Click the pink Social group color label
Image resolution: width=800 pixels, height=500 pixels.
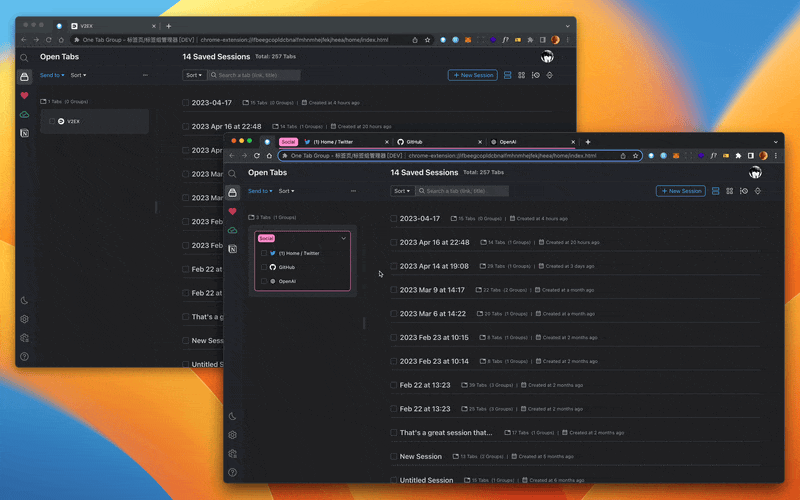(x=266, y=238)
